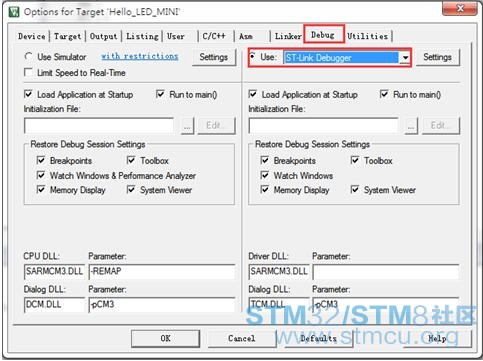Toggle simulator Toolbox checkbox
Screen dimensions: 483x361
coord(131,160)
